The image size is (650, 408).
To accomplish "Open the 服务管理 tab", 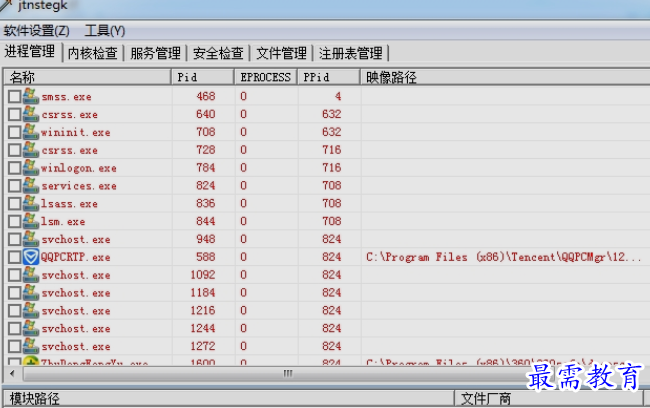I will click(155, 53).
